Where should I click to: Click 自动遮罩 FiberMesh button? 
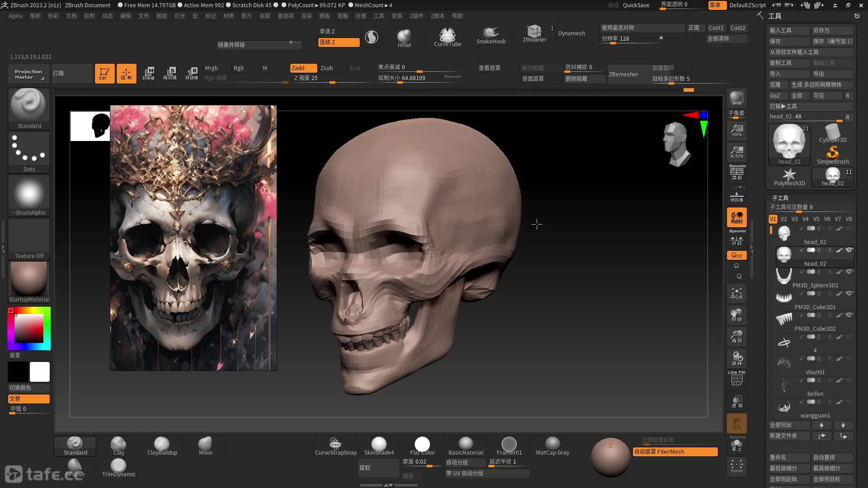[x=675, y=451]
